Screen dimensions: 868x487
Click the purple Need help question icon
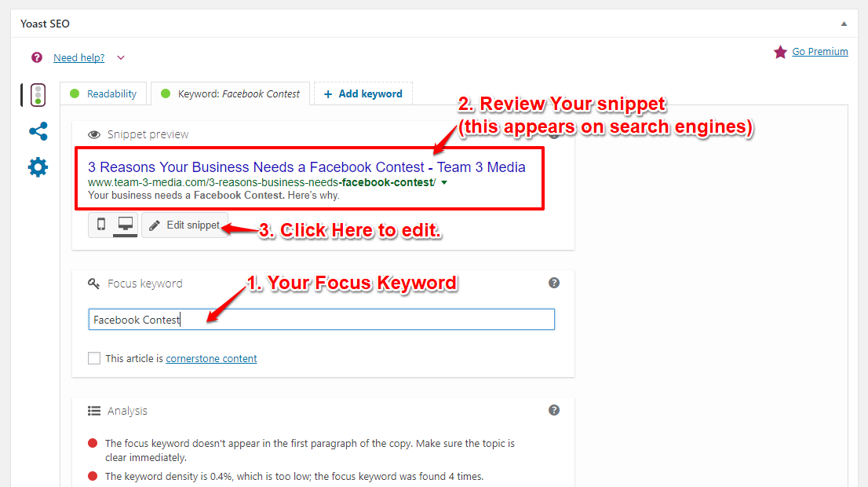point(37,57)
